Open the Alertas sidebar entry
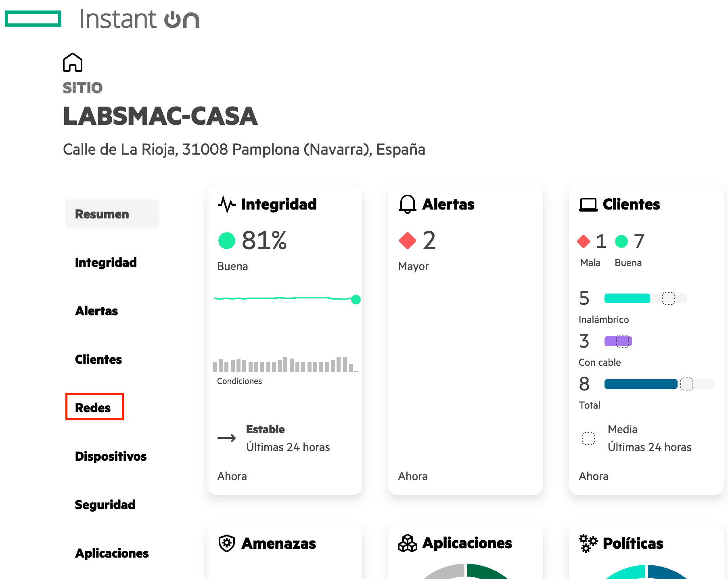Viewport: 728px width, 579px height. tap(97, 311)
